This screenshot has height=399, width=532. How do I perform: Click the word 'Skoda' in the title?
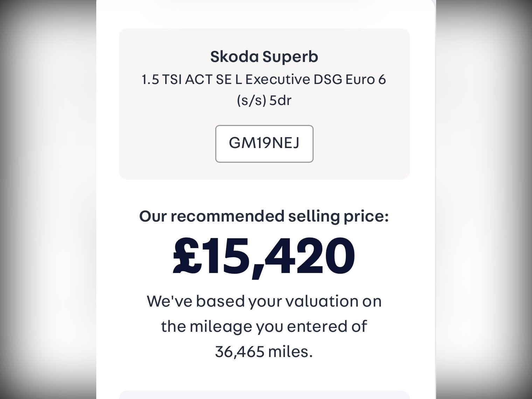tap(234, 57)
